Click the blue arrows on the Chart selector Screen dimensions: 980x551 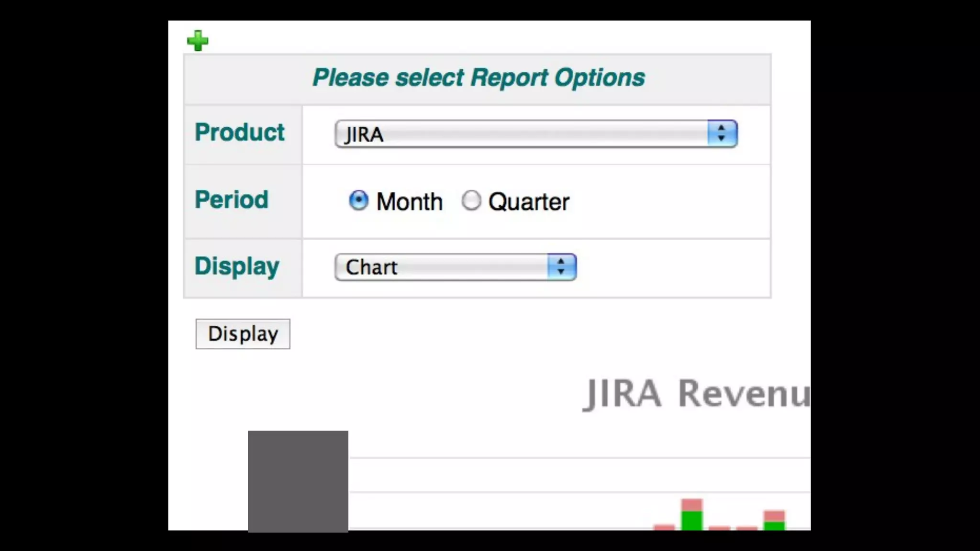click(561, 267)
